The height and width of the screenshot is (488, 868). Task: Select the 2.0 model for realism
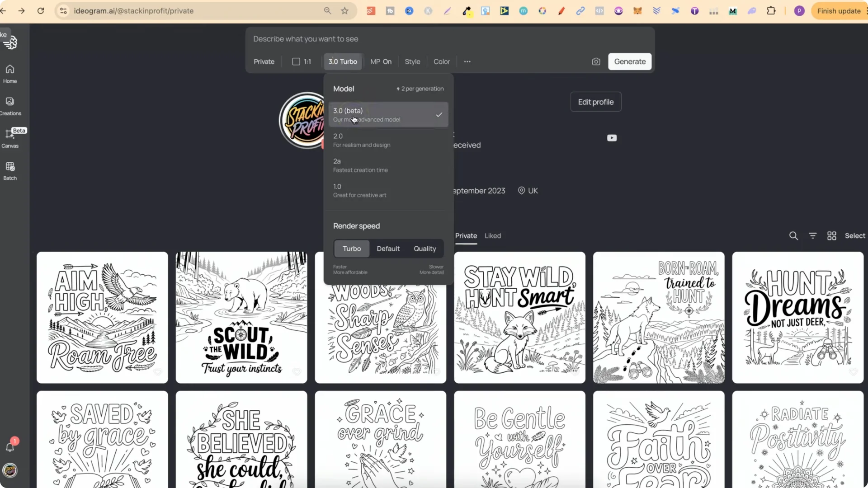coord(388,140)
